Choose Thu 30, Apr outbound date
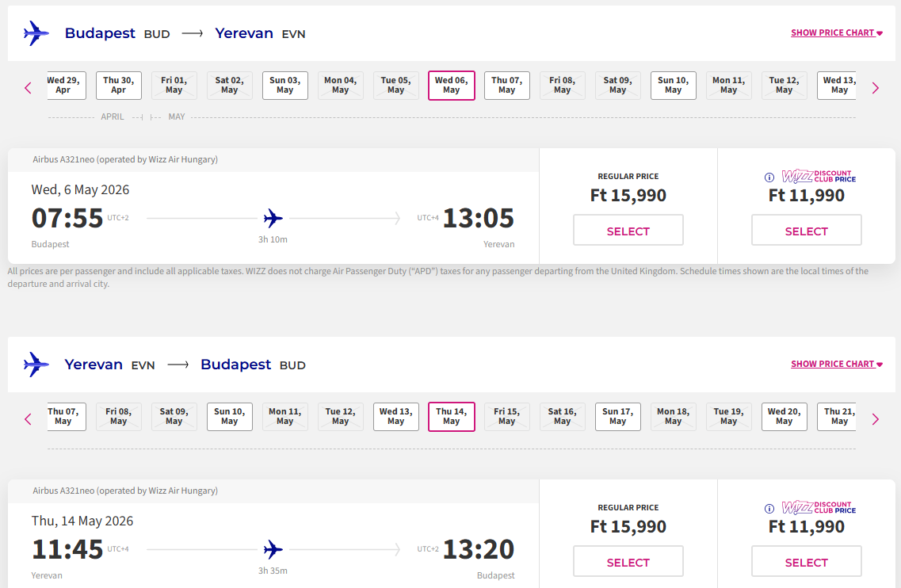 pos(118,86)
